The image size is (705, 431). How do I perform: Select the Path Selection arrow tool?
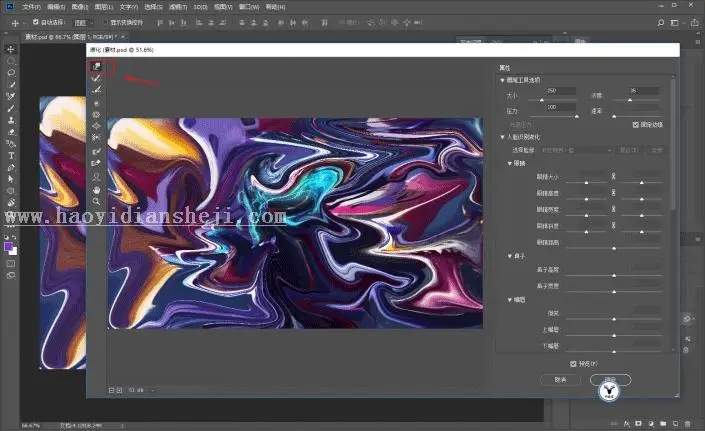(x=11, y=179)
